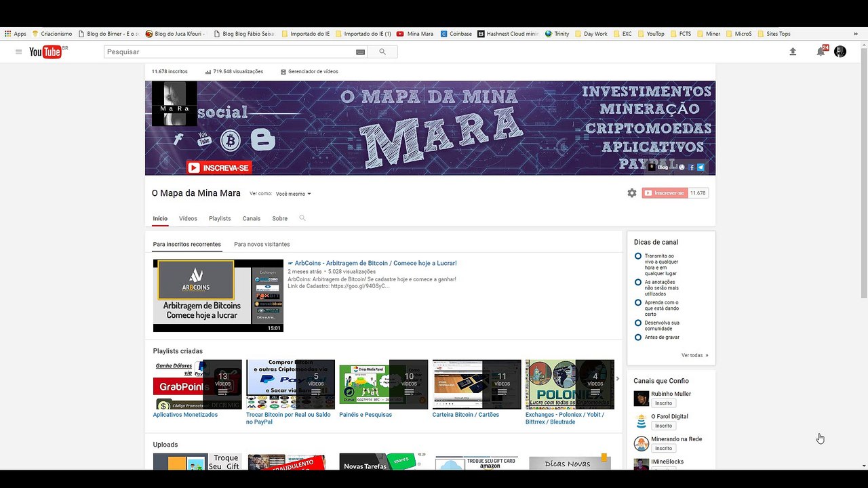Select tip 'Desenvolva sua comunidade'
The width and height of the screenshot is (868, 488).
click(x=656, y=326)
